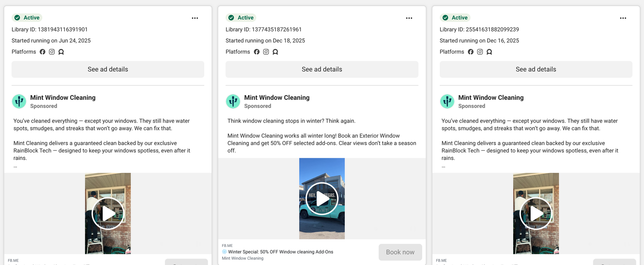Click Instagram platform icon on Dec 18 ad
The width and height of the screenshot is (644, 265).
point(266,52)
